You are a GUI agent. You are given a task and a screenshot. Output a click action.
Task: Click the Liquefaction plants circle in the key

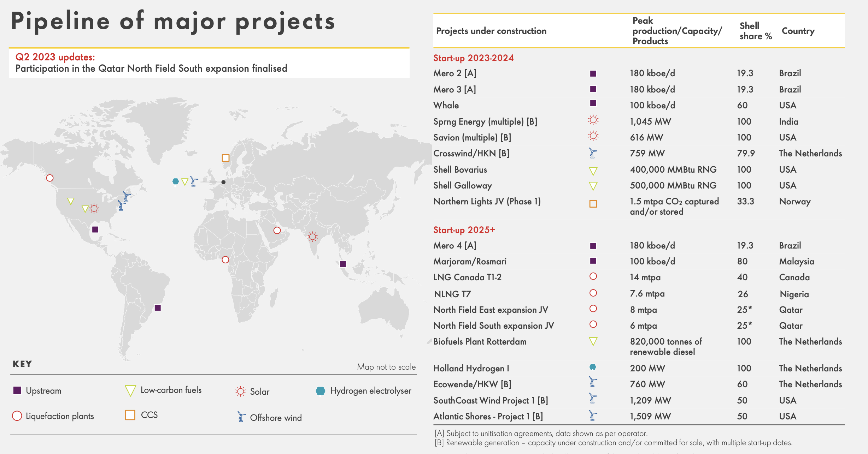(17, 416)
